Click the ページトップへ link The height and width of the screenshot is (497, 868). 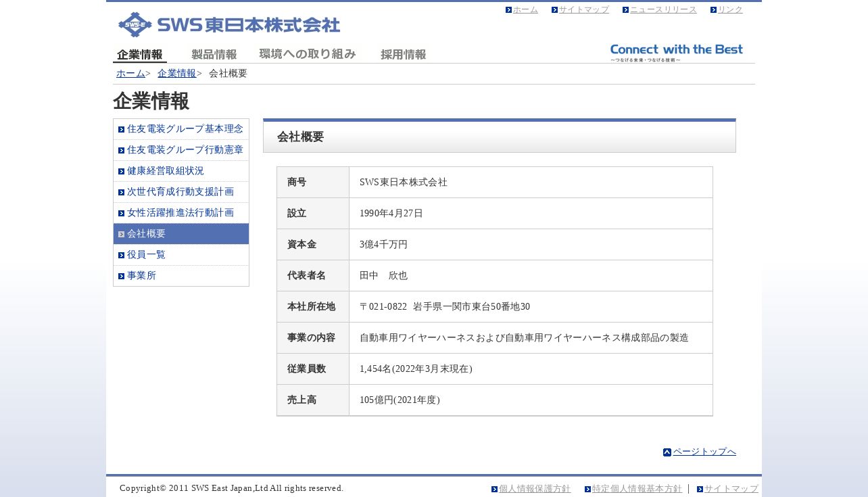click(704, 451)
